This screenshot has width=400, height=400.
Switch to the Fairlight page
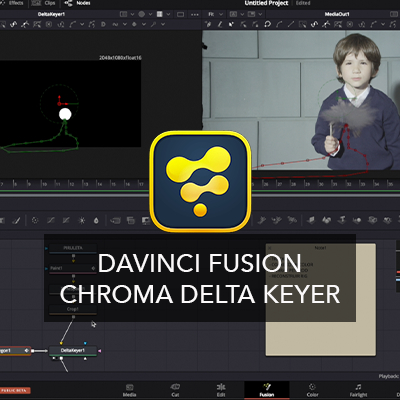[358, 390]
